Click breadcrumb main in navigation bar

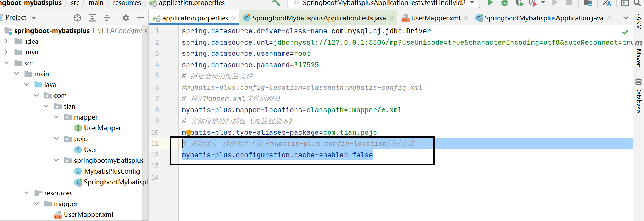96,3
